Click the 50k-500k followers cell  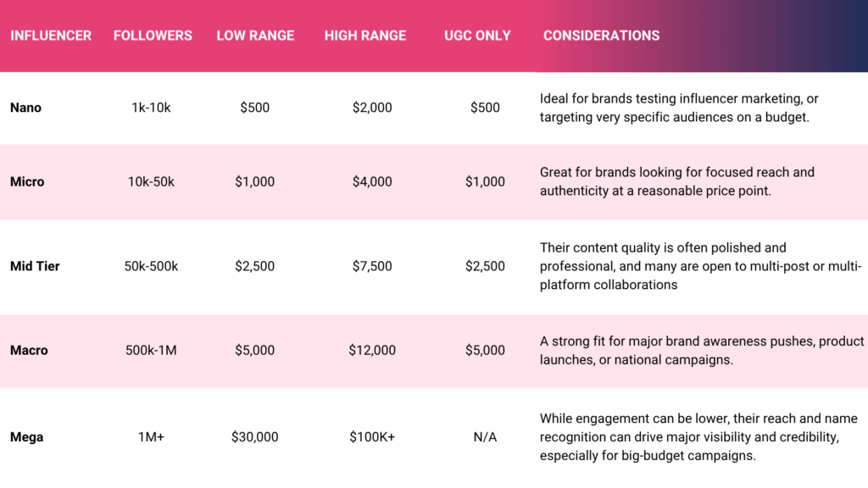[x=151, y=266]
